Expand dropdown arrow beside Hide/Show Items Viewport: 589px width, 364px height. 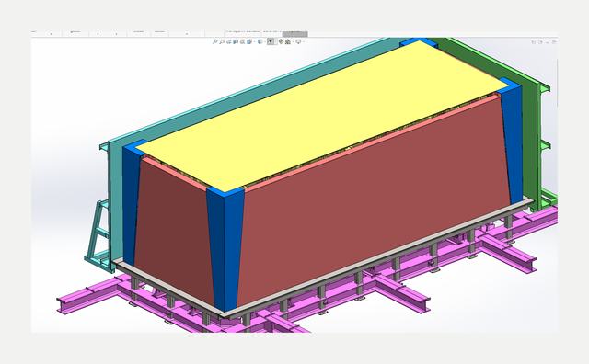(276, 41)
